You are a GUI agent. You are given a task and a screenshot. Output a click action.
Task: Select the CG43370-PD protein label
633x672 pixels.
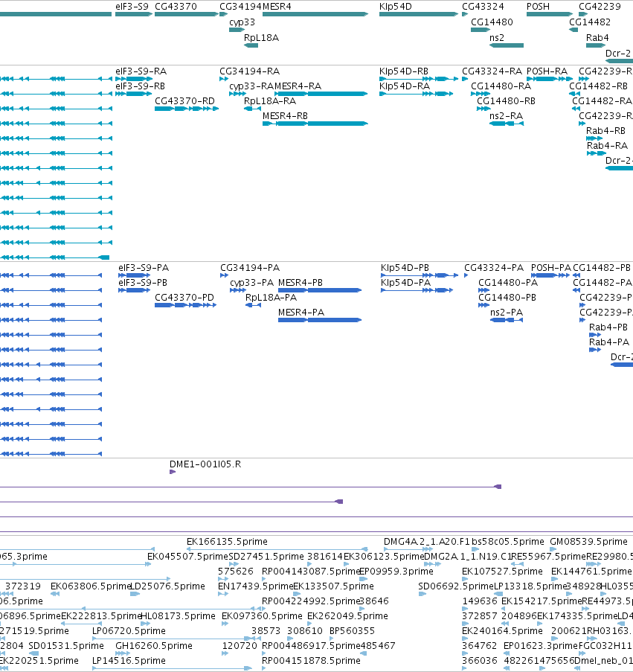coord(184,298)
